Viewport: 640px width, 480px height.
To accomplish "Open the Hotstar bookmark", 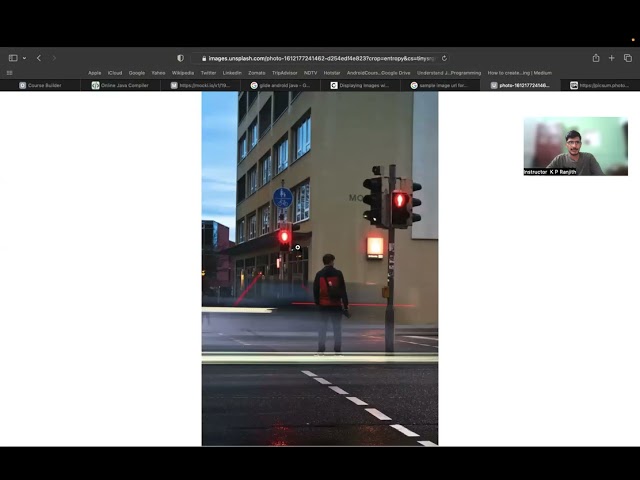I will point(332,73).
